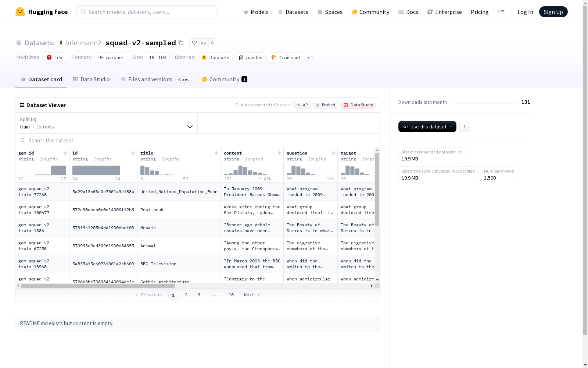Select the Datasets library tag
The height and width of the screenshot is (368, 588).
coord(215,57)
